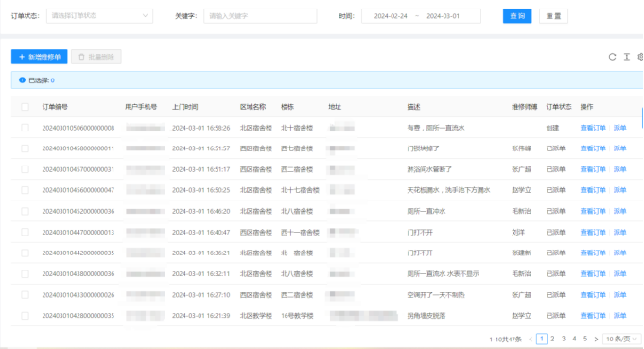
Task: Toggle the select-all header checkbox
Action: pos(25,107)
